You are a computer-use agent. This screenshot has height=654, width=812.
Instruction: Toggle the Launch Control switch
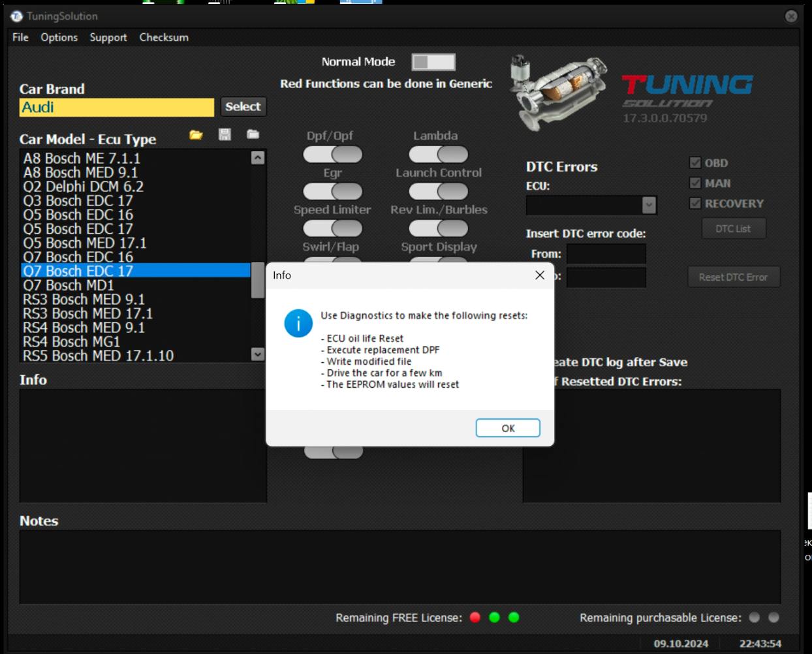click(439, 191)
